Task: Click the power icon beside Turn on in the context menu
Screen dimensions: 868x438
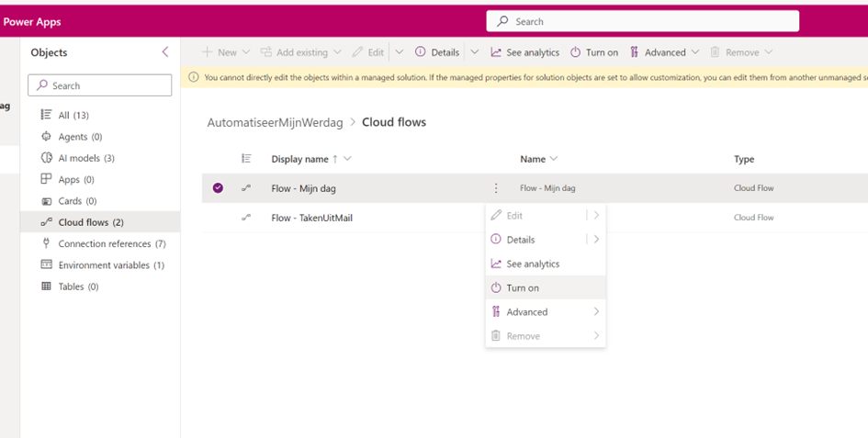Action: coord(496,287)
